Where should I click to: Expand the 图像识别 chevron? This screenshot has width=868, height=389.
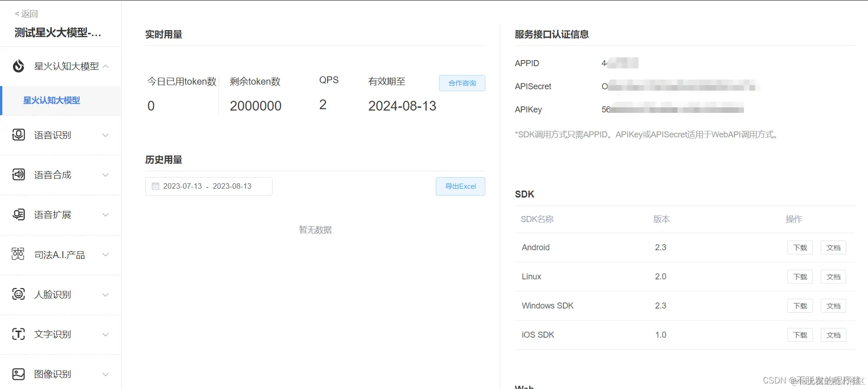[x=105, y=374]
